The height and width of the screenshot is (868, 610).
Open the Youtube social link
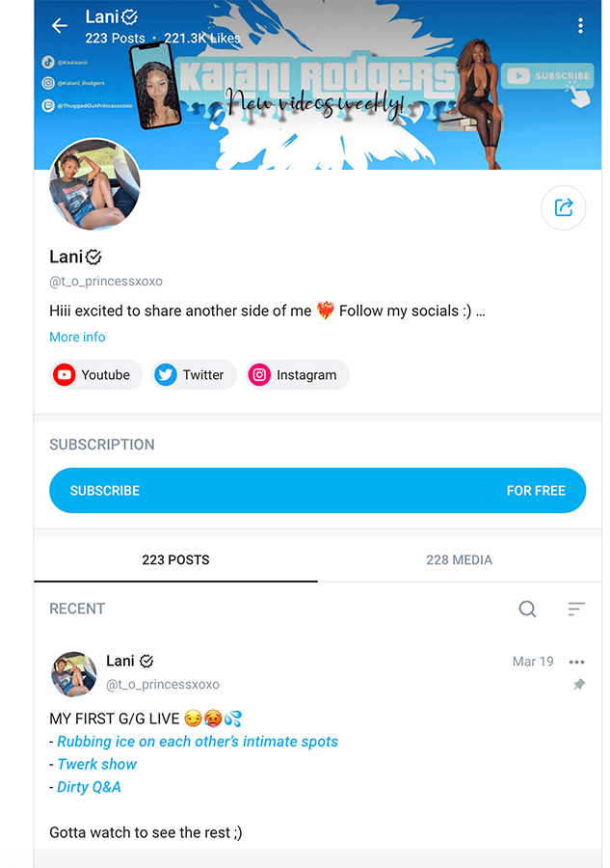point(95,375)
